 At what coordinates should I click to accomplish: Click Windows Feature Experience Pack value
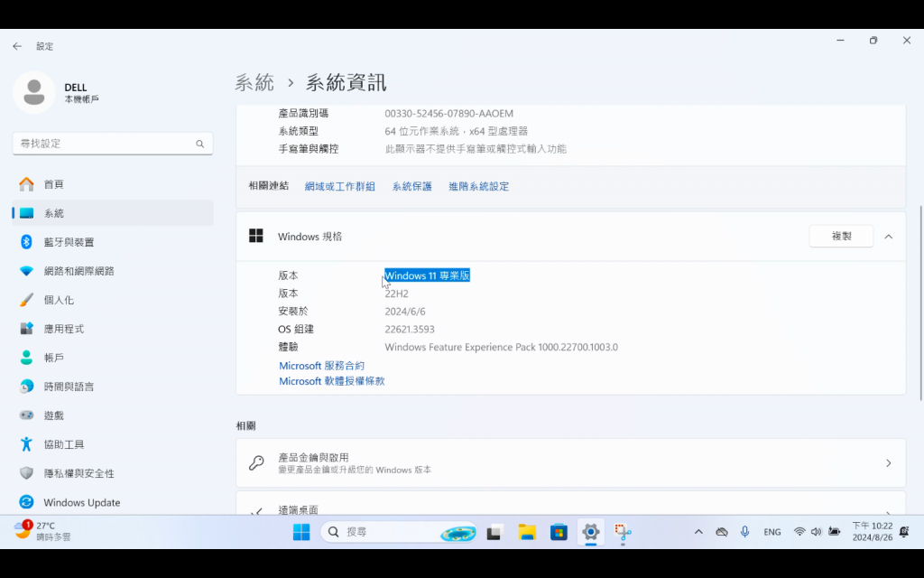click(502, 347)
